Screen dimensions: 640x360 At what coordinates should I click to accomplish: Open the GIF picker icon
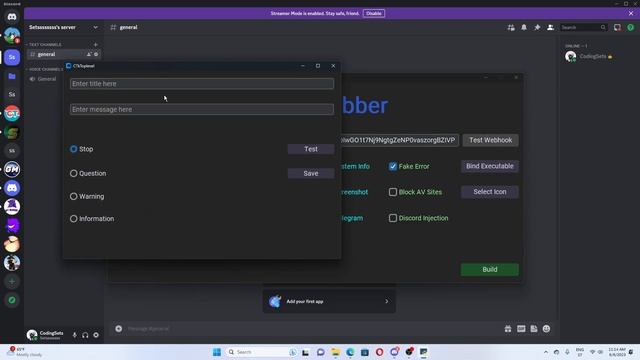[521, 329]
